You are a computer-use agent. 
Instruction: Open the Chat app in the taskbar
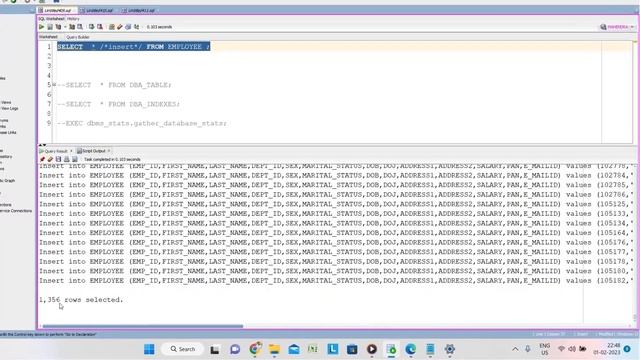pos(235,349)
